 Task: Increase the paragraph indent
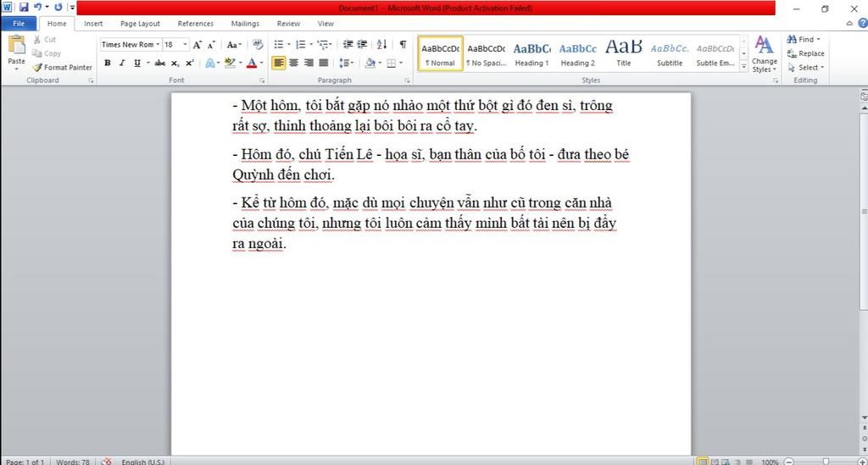click(x=362, y=45)
